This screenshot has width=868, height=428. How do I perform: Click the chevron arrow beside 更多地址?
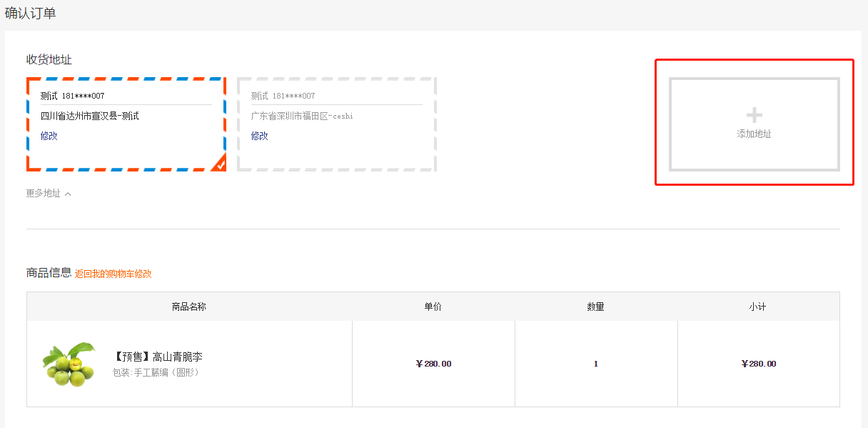(68, 194)
